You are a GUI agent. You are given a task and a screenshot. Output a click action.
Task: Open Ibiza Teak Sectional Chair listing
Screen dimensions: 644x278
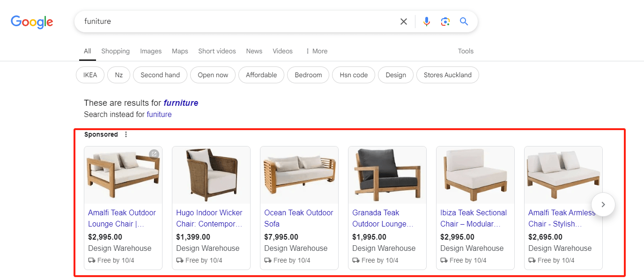coord(474,218)
